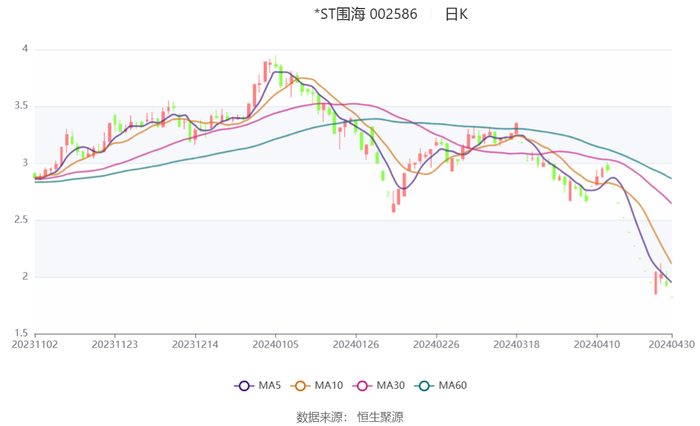This screenshot has width=700, height=426.
Task: Click the 日K label in title
Action: [x=456, y=14]
